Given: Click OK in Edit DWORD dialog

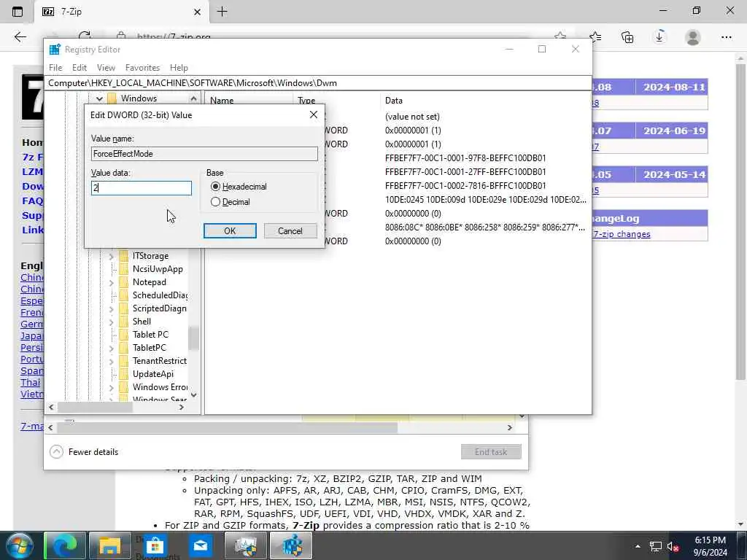Looking at the screenshot, I should pyautogui.click(x=230, y=231).
